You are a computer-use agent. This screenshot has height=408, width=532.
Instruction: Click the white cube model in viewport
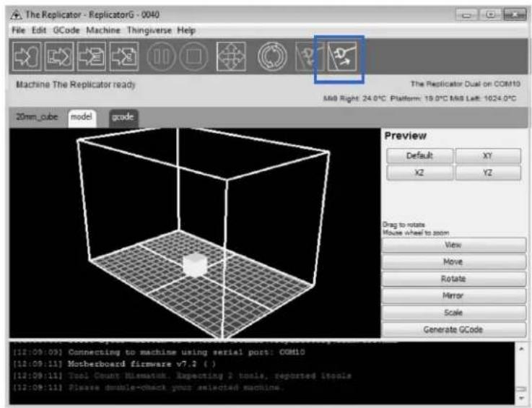(x=195, y=265)
